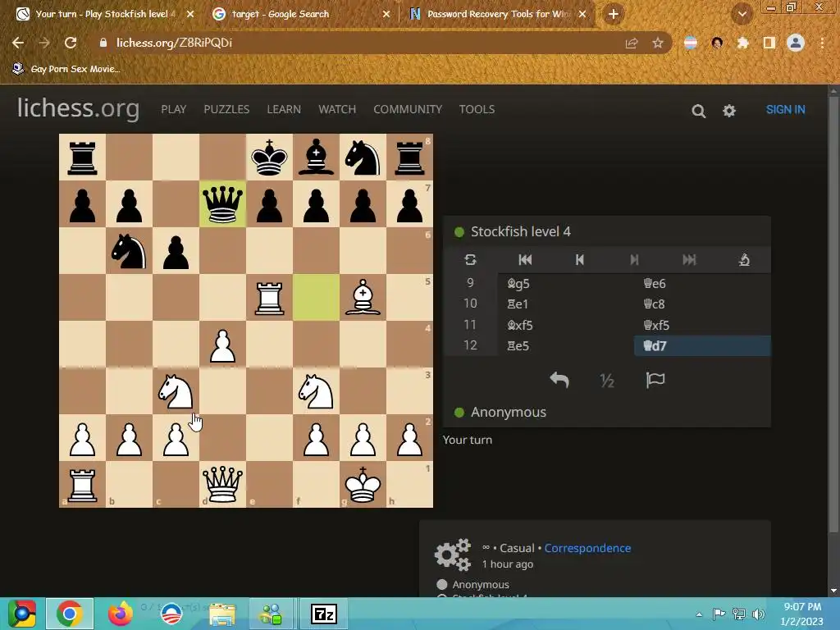Open the lichess preferences gear icon
The width and height of the screenshot is (840, 630).
click(729, 111)
